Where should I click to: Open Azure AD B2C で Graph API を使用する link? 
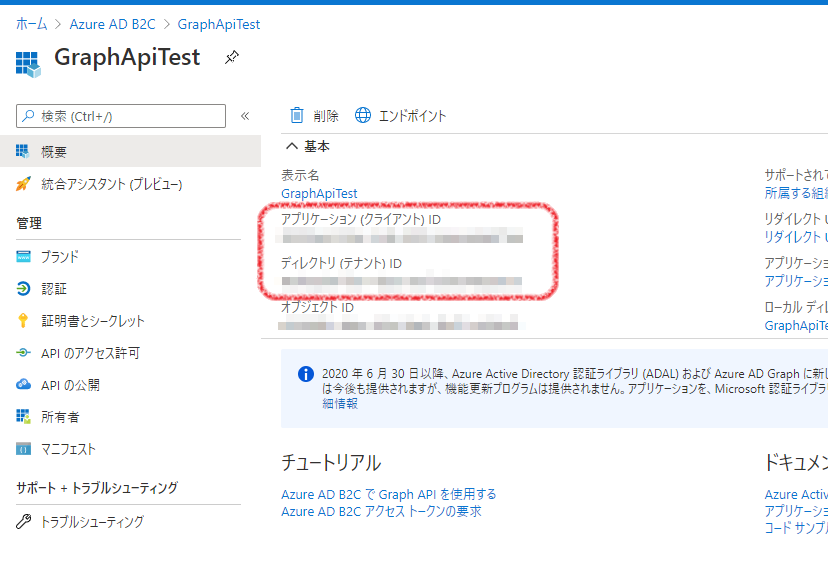point(389,494)
